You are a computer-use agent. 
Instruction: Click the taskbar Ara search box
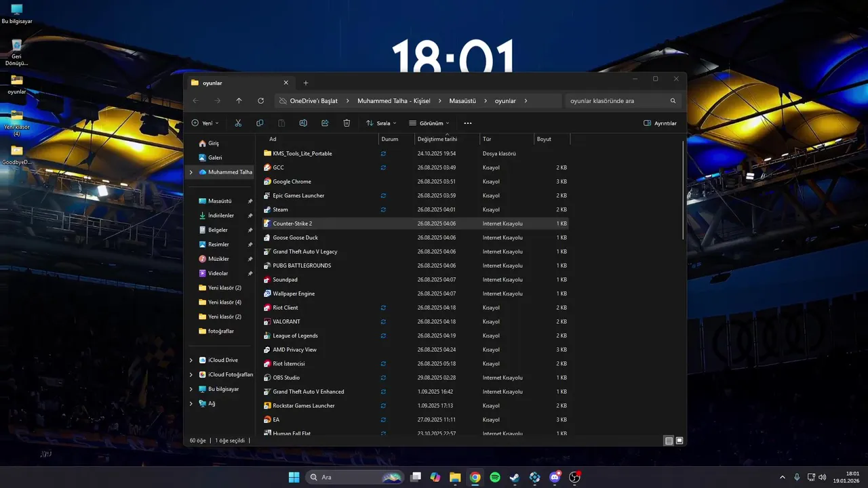[x=354, y=477]
